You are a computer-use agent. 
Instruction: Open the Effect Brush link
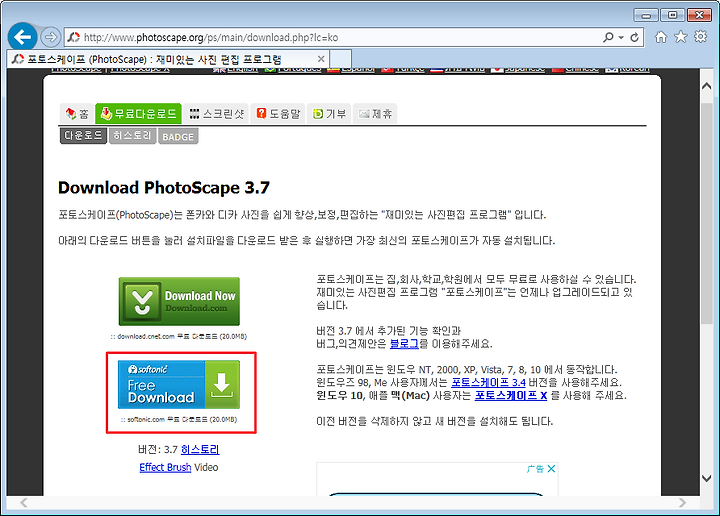[165, 467]
